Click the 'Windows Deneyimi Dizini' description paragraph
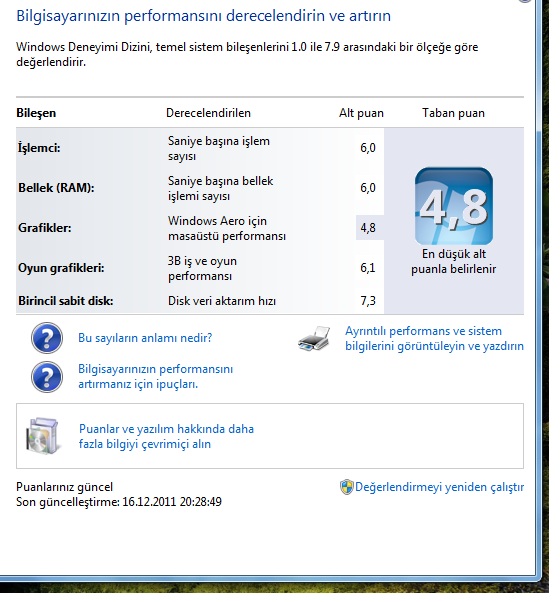Image resolution: width=560 pixels, height=602 pixels. [247, 54]
